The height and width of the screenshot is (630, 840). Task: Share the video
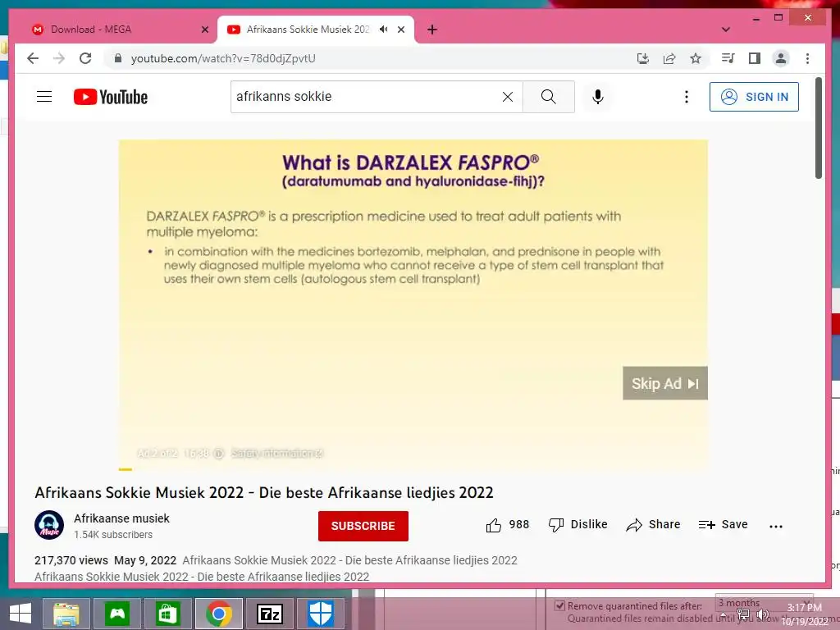point(653,525)
